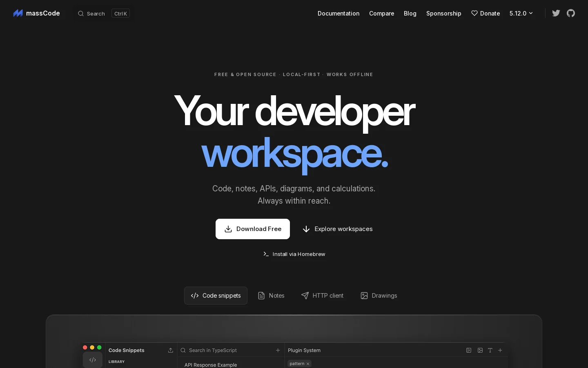Screen dimensions: 588x368
Task: Remove the pattern tag via its x
Action: point(308,364)
